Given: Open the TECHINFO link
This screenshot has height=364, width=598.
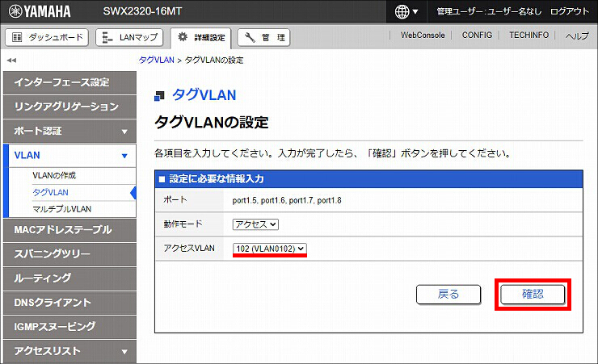Looking at the screenshot, I should tap(529, 35).
